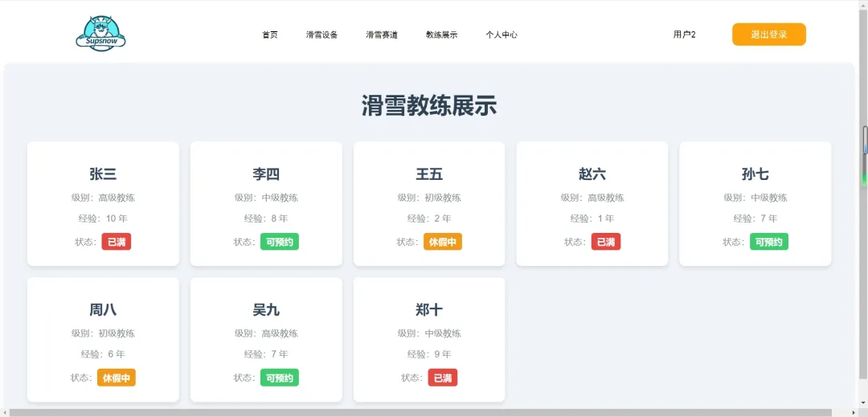Click 郑十's experience text 9 年

[443, 354]
